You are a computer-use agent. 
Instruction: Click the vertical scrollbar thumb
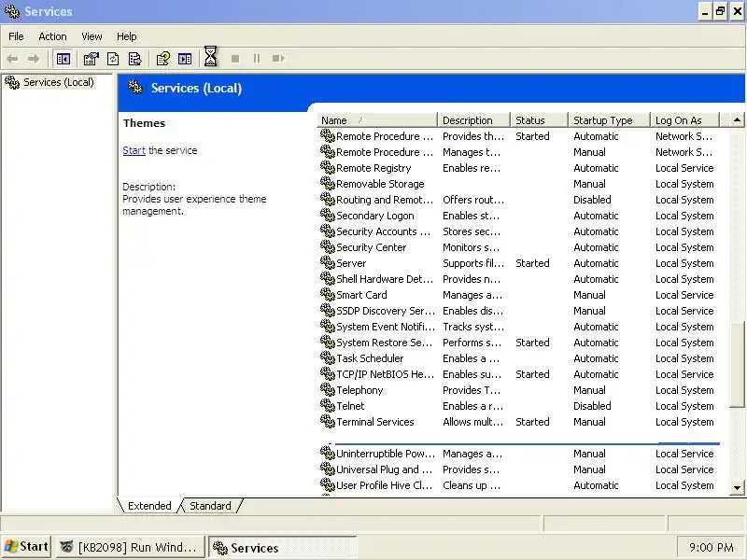coord(737,365)
